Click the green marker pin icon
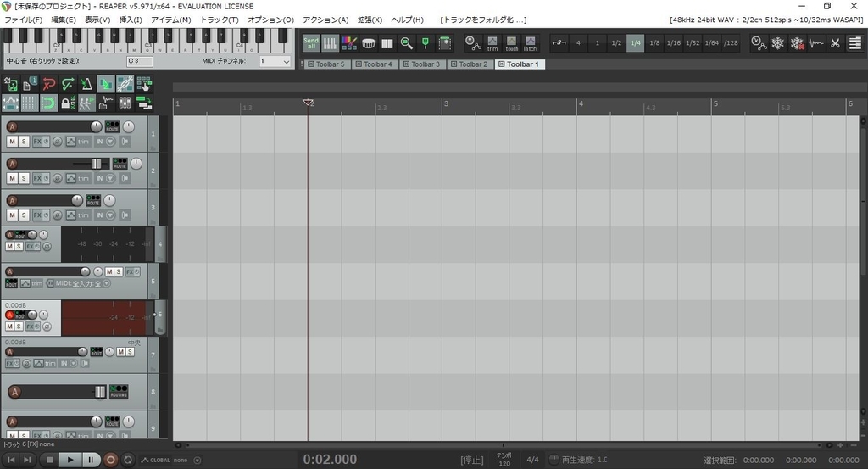 (x=426, y=42)
